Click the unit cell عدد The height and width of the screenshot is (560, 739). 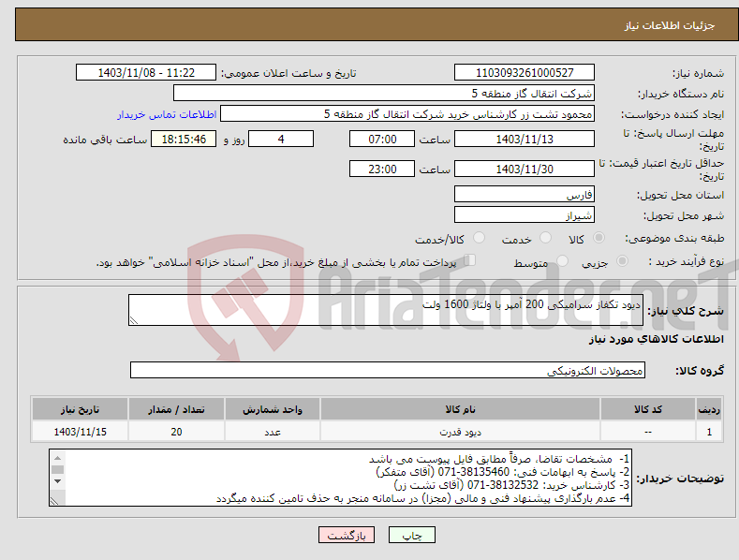(x=273, y=432)
